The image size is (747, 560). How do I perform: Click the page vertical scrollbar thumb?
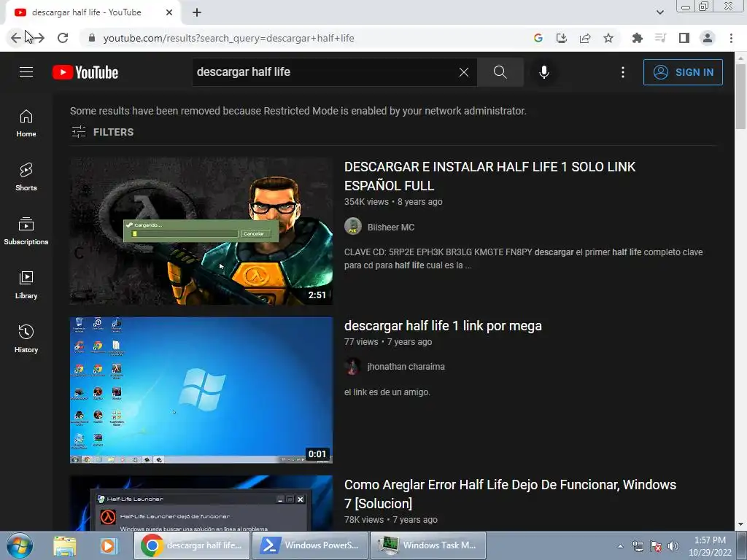point(740,96)
